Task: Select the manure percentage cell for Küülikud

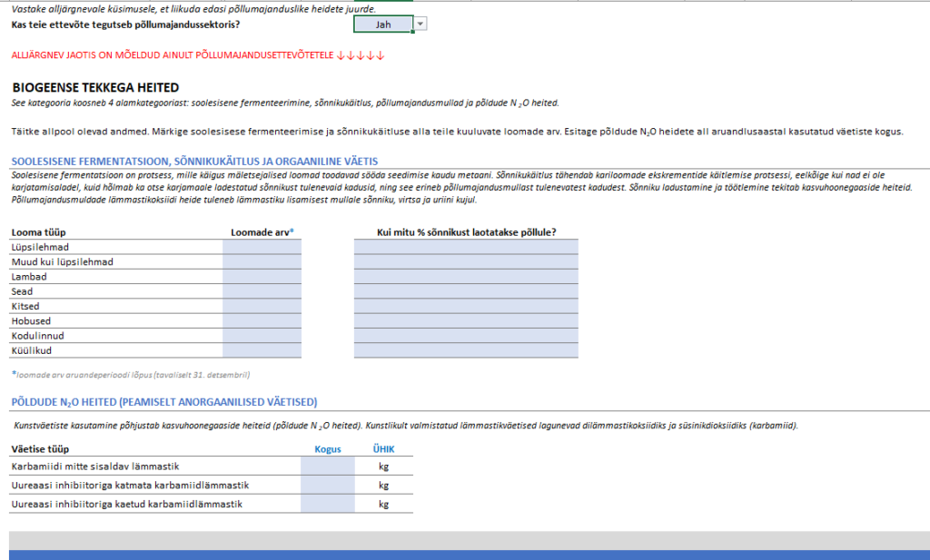Action: coord(466,350)
